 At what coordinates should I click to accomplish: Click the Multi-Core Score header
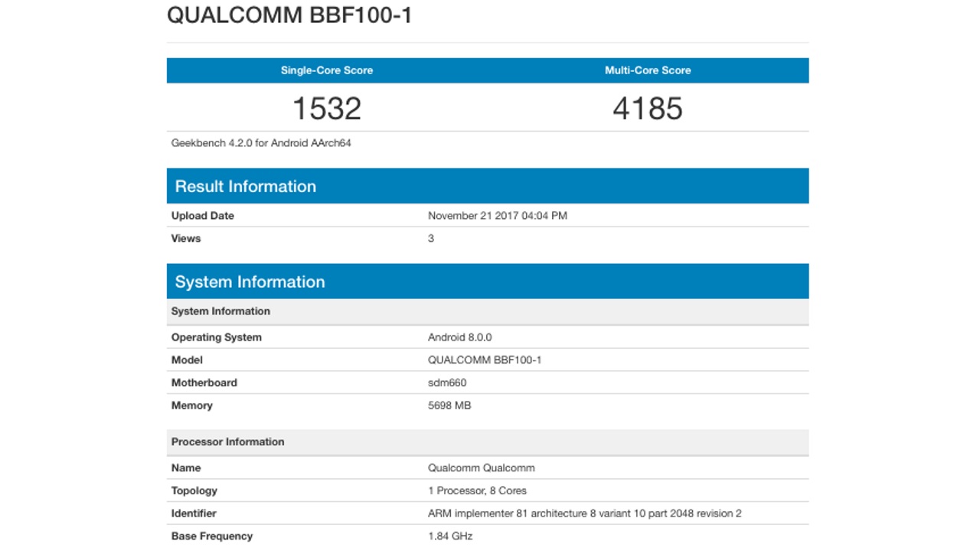click(x=648, y=70)
